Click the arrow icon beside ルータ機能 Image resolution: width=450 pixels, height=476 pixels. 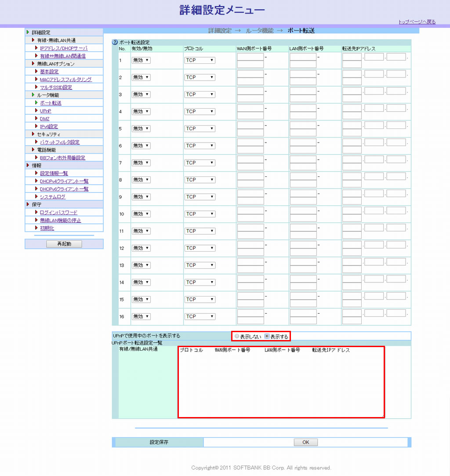pos(33,95)
